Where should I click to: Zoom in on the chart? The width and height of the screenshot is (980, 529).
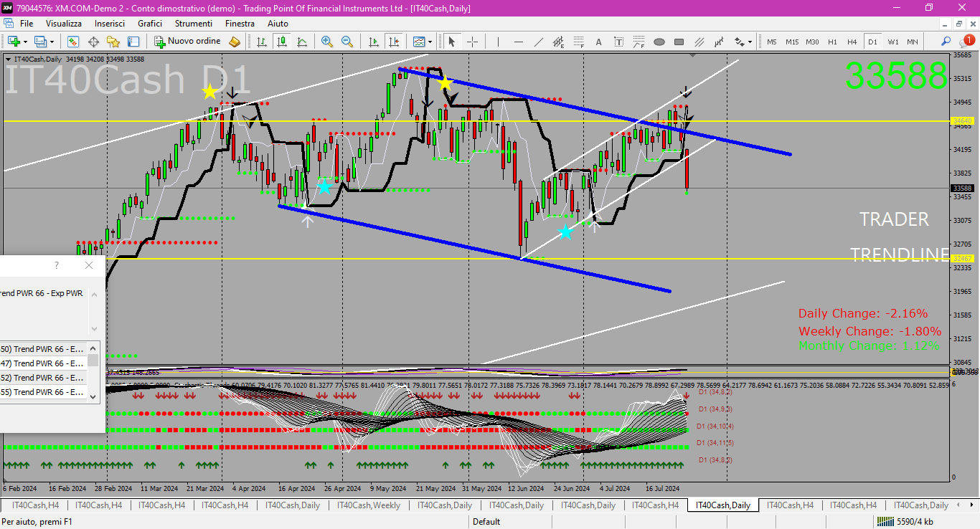click(327, 42)
